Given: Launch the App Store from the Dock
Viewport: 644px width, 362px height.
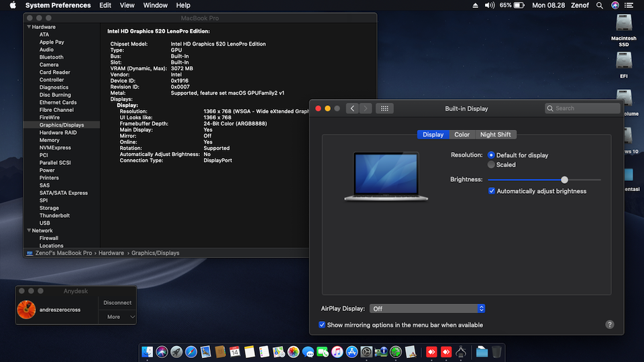Looking at the screenshot, I should pyautogui.click(x=352, y=352).
